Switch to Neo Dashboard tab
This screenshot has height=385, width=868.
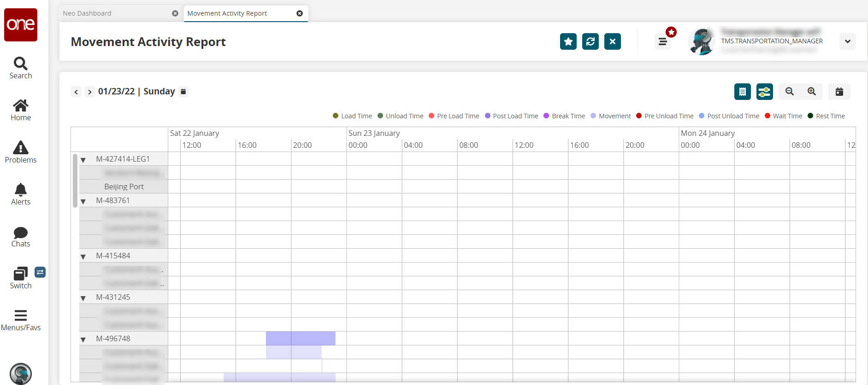(87, 13)
